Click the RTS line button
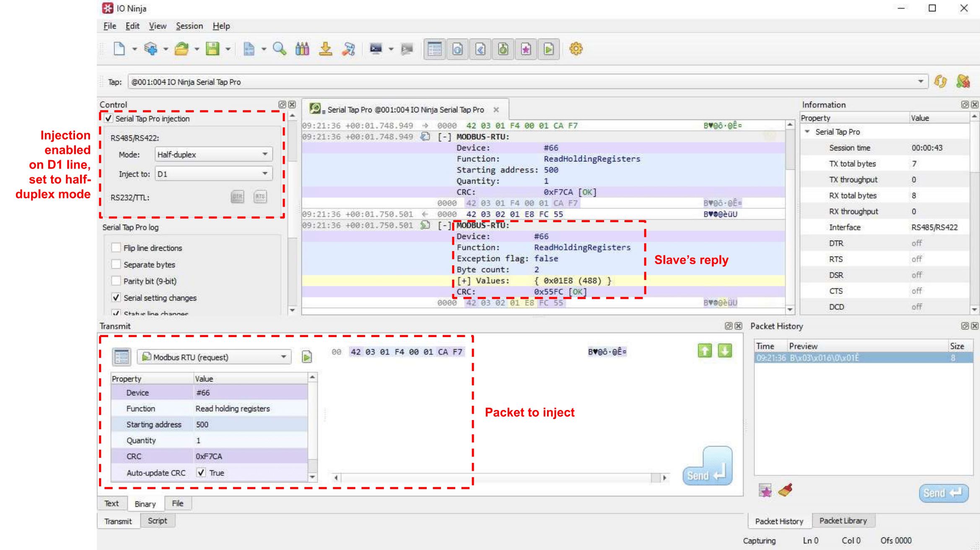 point(260,197)
